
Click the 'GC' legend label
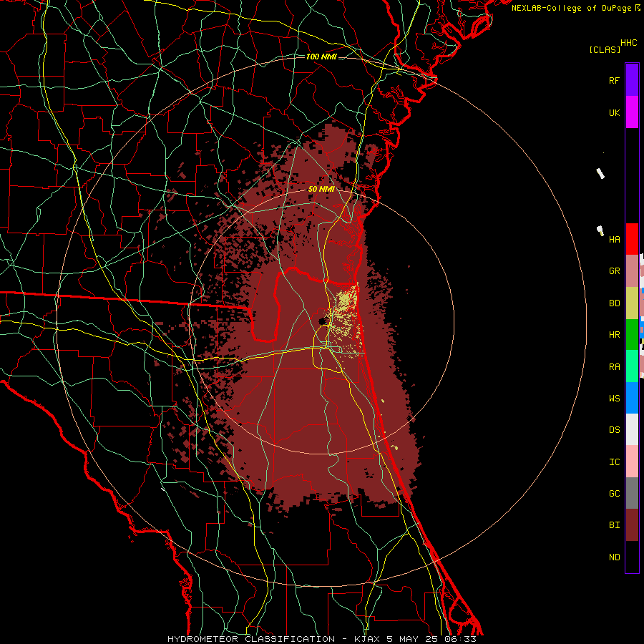614,493
